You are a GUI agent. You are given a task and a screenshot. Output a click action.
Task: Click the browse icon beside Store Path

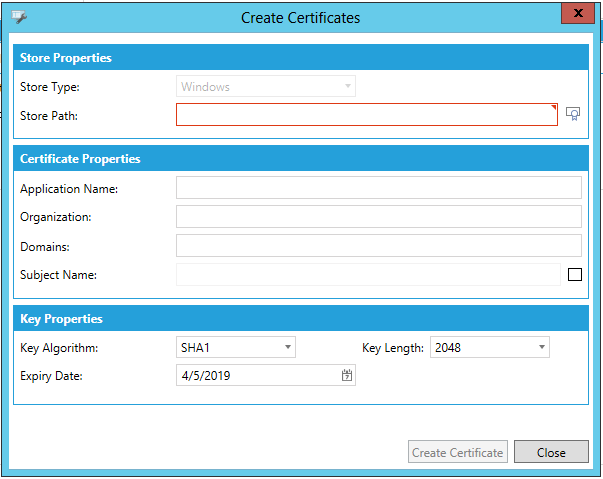[x=573, y=114]
